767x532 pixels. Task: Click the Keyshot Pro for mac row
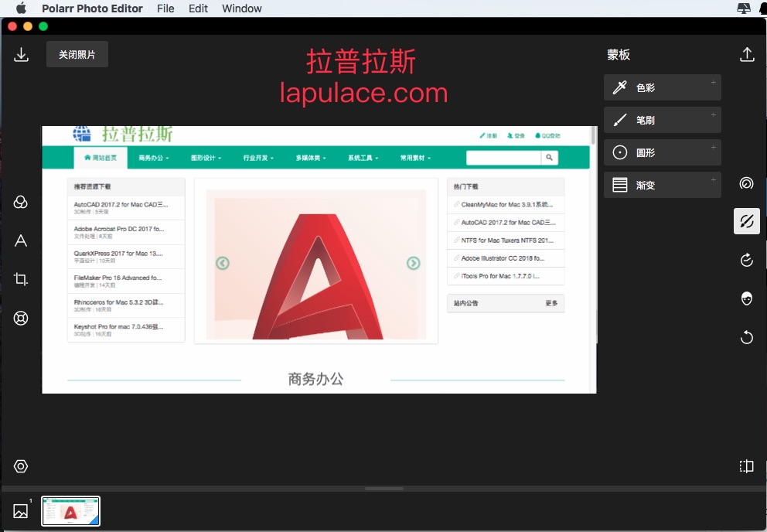[126, 330]
